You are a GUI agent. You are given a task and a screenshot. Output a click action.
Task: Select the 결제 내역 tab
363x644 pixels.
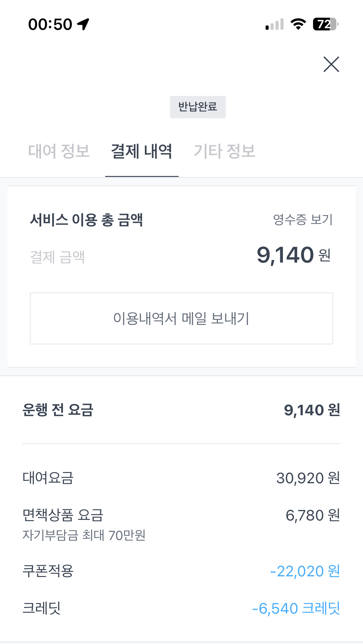(x=141, y=151)
